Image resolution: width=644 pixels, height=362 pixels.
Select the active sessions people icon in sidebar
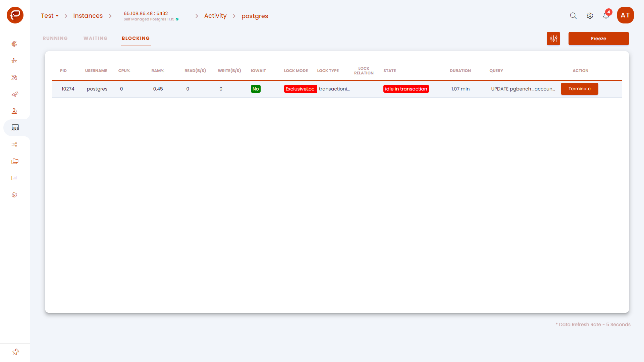(15, 128)
